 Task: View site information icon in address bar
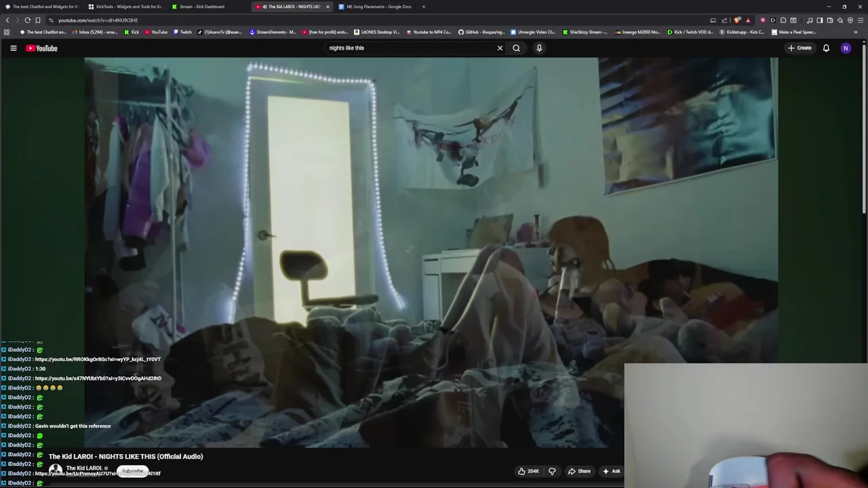[x=51, y=20]
